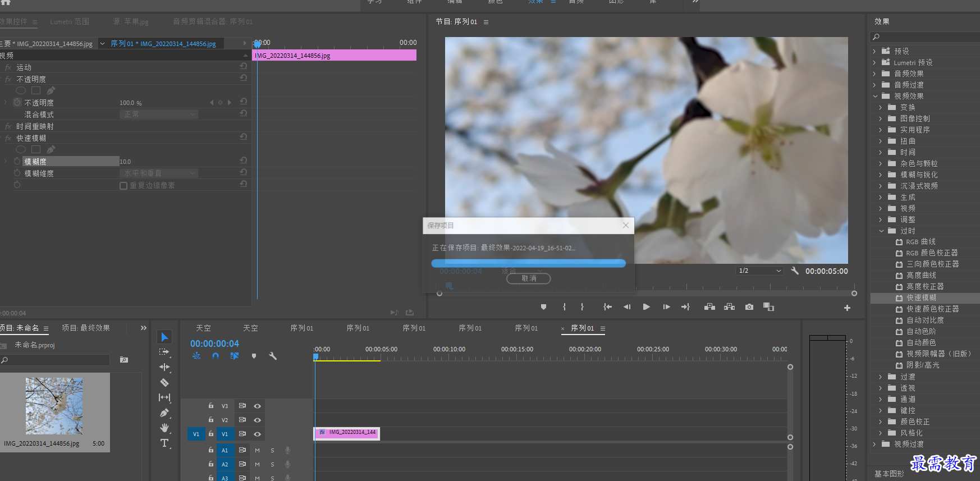Switch to Lumetri Scopes tab
The width and height of the screenshot is (980, 481).
[x=70, y=22]
